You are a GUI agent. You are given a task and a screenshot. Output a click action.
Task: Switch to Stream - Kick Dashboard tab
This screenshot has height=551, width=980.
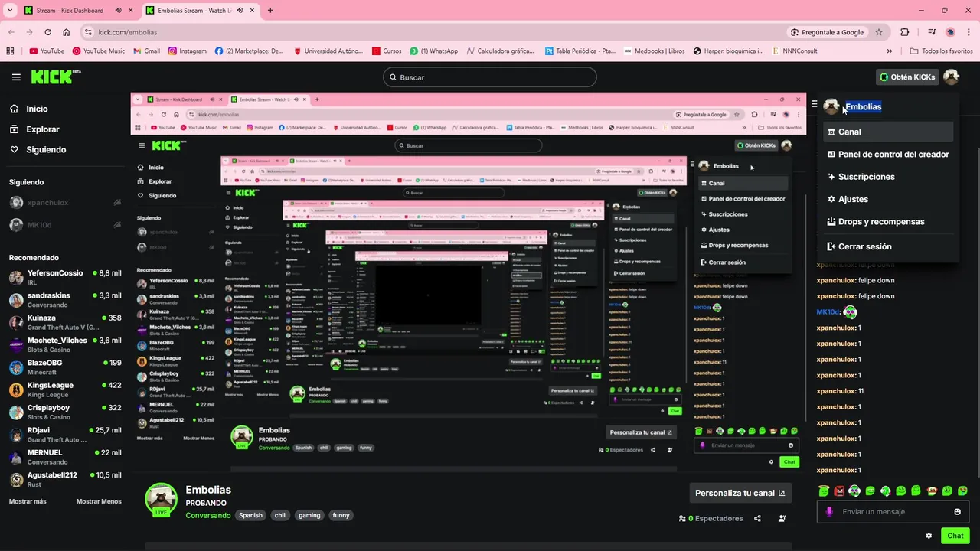pos(77,11)
